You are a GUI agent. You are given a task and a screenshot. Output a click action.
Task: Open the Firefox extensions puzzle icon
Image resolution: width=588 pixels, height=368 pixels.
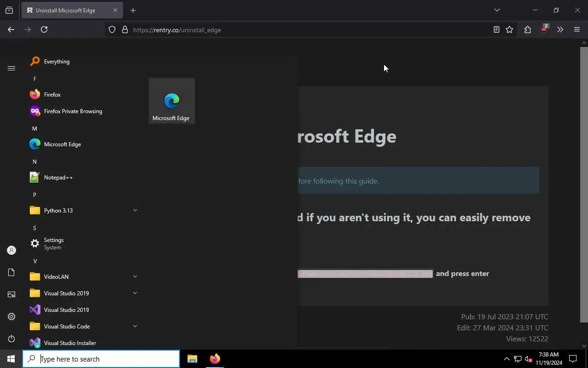point(527,29)
